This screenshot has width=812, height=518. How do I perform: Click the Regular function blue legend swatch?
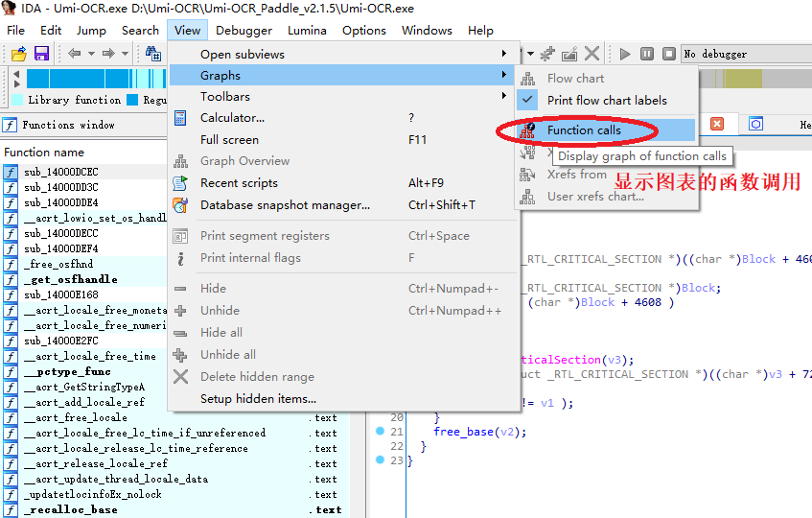(132, 100)
